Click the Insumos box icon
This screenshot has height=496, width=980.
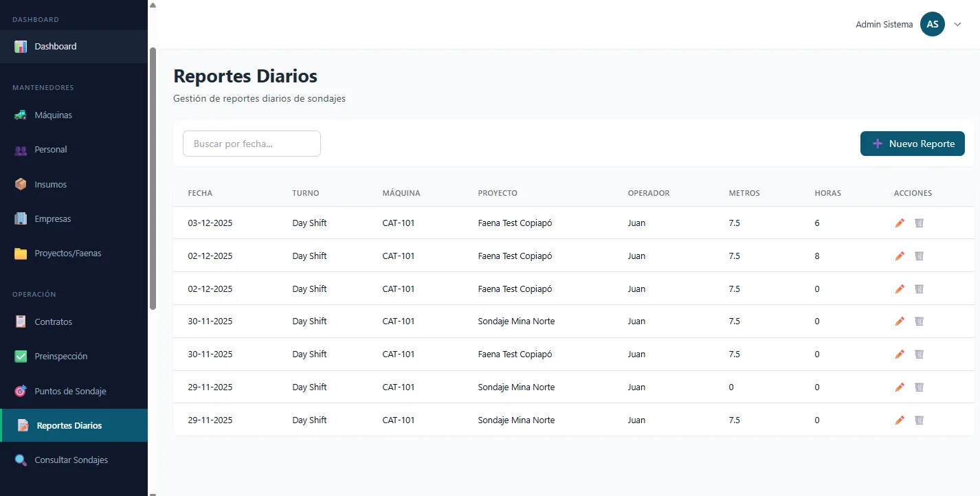point(21,184)
